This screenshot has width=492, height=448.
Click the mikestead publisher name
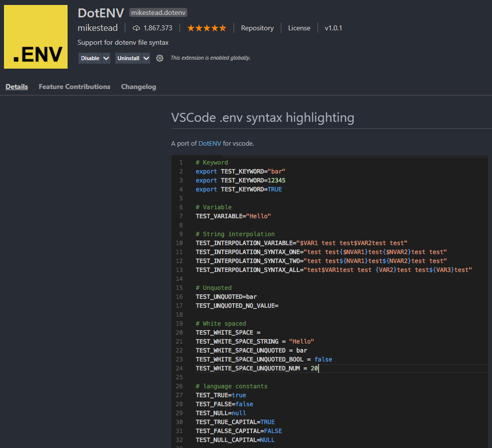[97, 28]
